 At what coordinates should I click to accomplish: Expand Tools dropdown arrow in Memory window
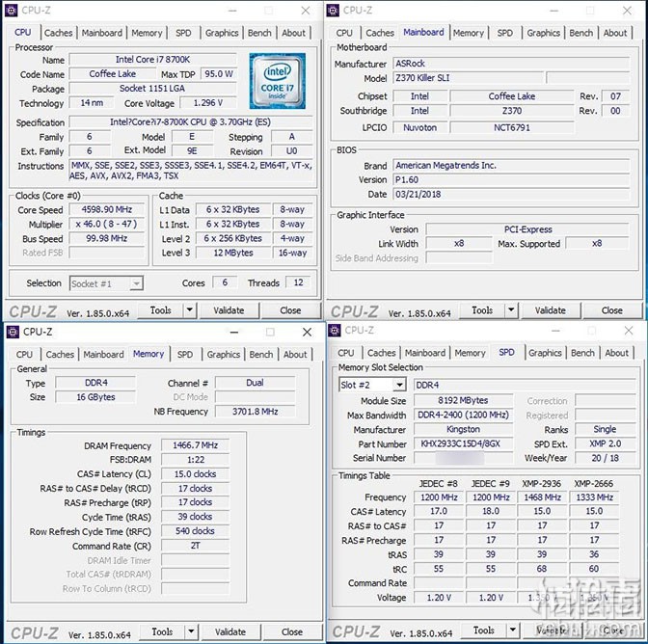[x=191, y=631]
